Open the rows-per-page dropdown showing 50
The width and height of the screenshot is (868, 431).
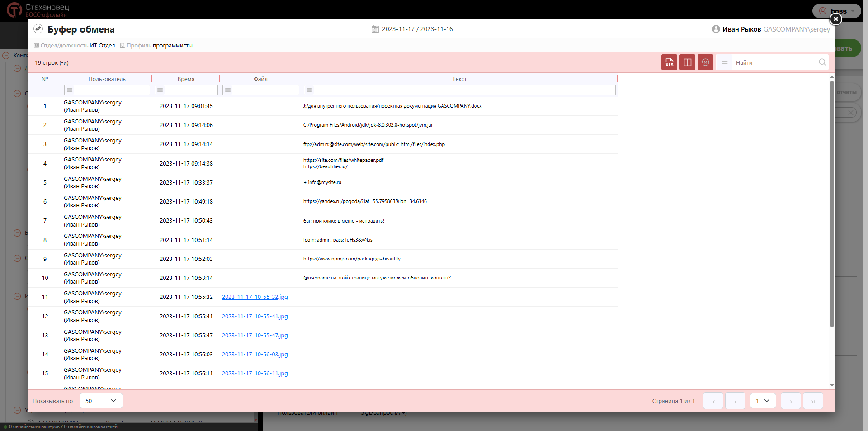[101, 401]
